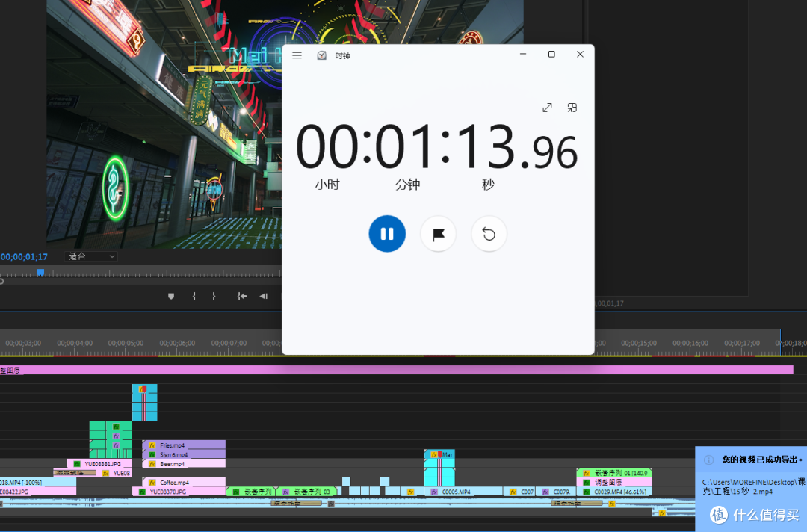Mark Out point with the right brace
Viewport: 807px width, 532px height.
click(214, 297)
